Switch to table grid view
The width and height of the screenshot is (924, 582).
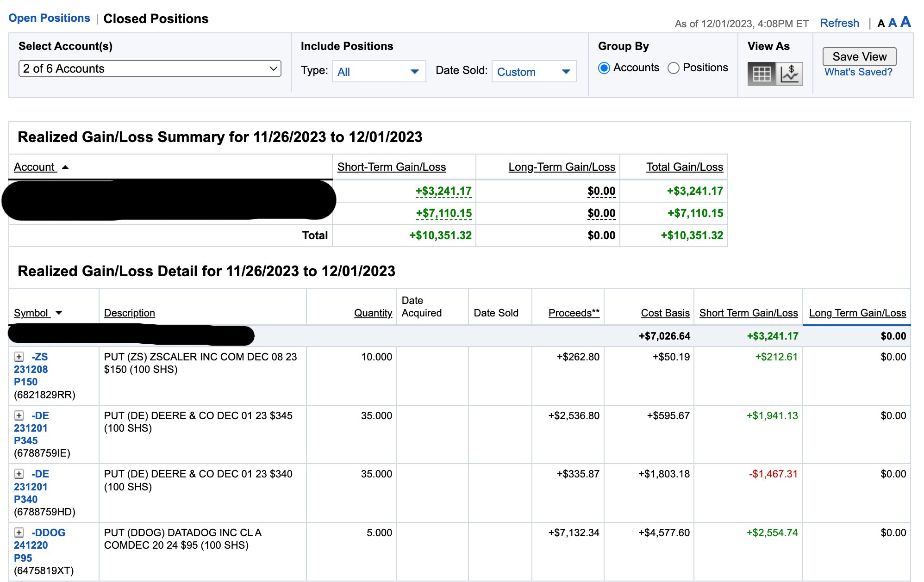pyautogui.click(x=761, y=74)
